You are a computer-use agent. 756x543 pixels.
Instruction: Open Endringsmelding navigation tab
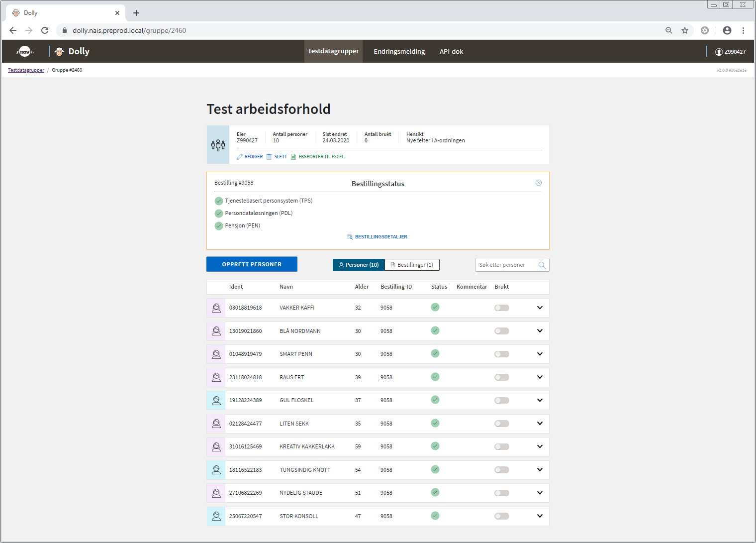[399, 51]
